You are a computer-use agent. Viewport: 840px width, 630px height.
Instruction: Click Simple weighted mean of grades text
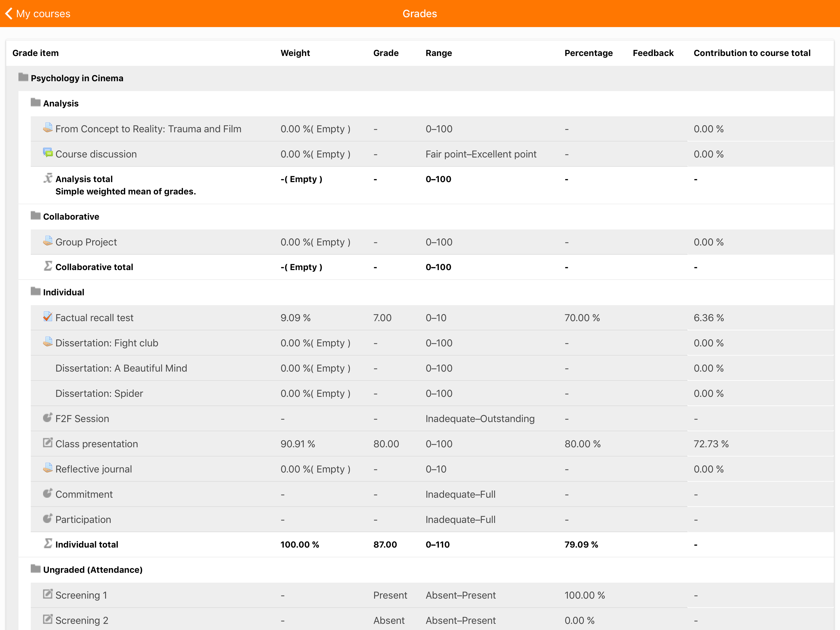pos(126,191)
